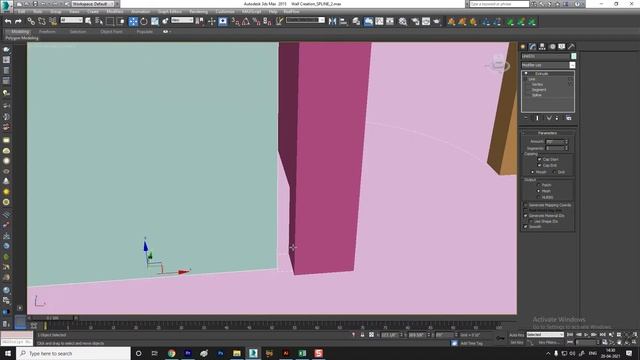This screenshot has height=360, width=640.
Task: Select Patch output radio option
Action: click(x=538, y=185)
